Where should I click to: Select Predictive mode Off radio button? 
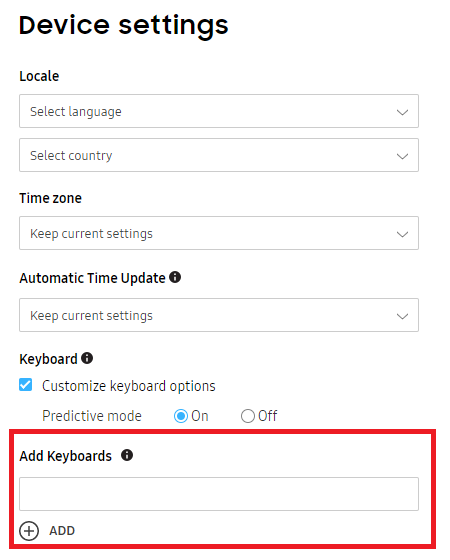point(248,416)
